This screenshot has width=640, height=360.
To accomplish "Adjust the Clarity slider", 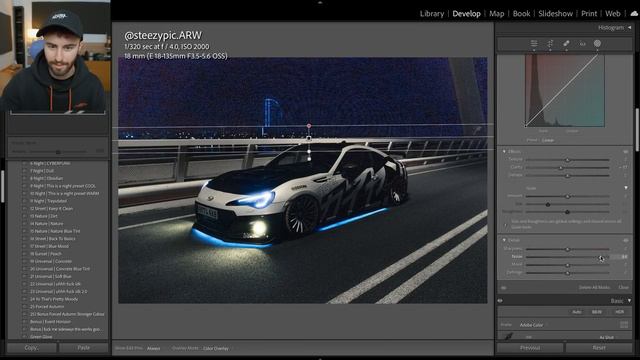I will [x=567, y=167].
